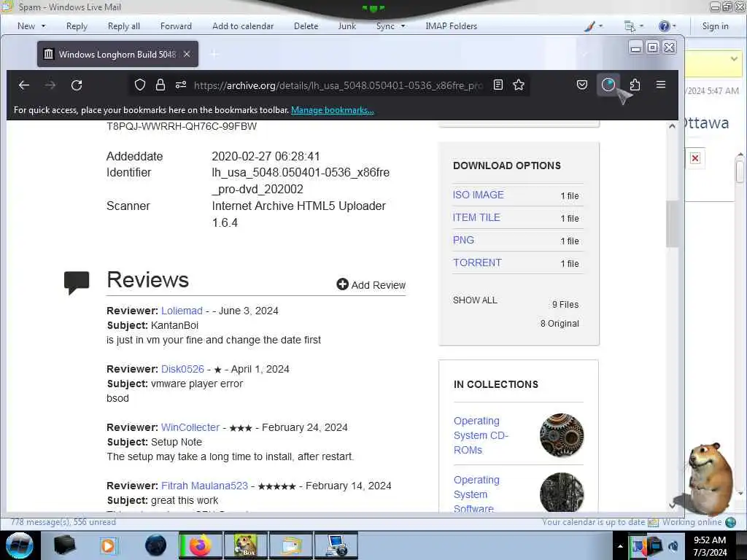747x560 pixels.
Task: Mark message as Junk in Live Mail
Action: [347, 26]
